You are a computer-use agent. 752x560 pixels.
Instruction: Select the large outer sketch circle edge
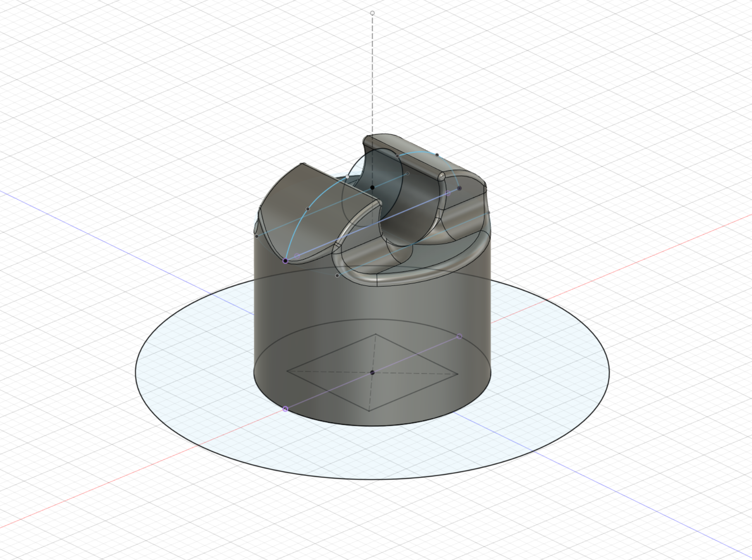(372, 479)
